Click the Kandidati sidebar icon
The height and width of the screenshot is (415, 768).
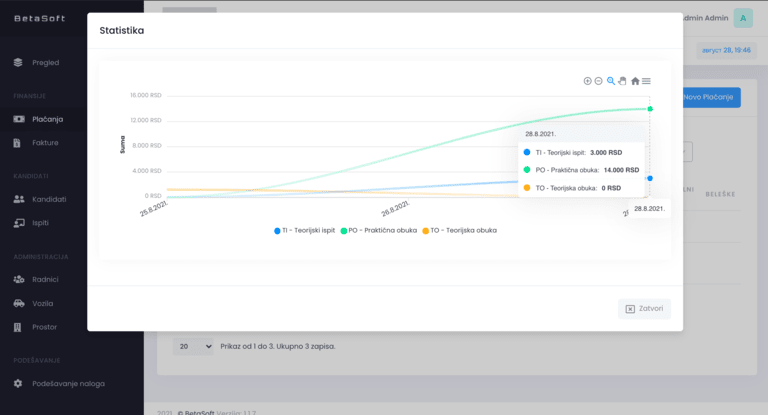(x=19, y=199)
